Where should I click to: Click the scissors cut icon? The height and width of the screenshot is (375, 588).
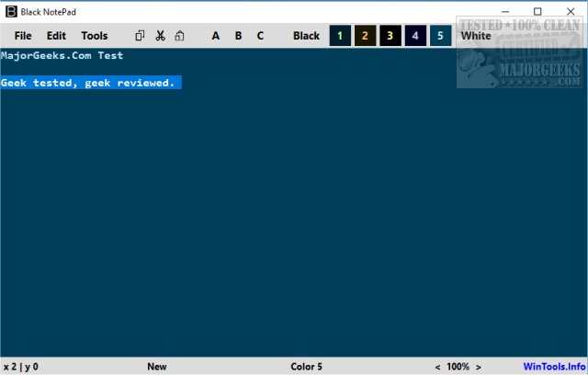point(160,36)
